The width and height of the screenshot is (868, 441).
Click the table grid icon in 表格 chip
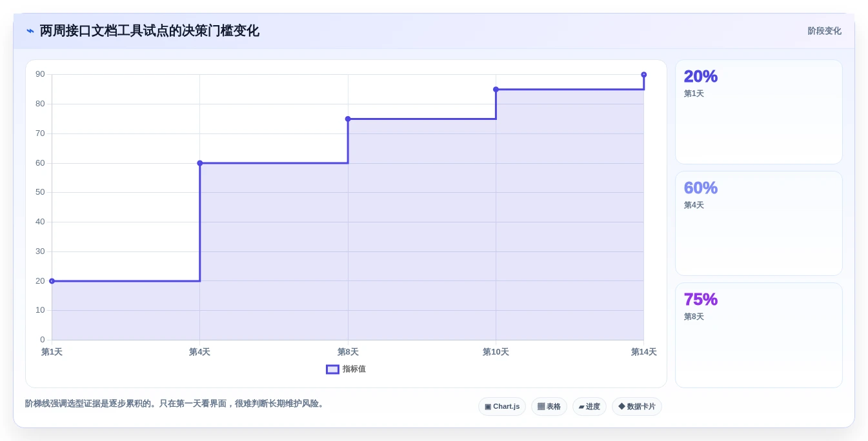tap(541, 407)
